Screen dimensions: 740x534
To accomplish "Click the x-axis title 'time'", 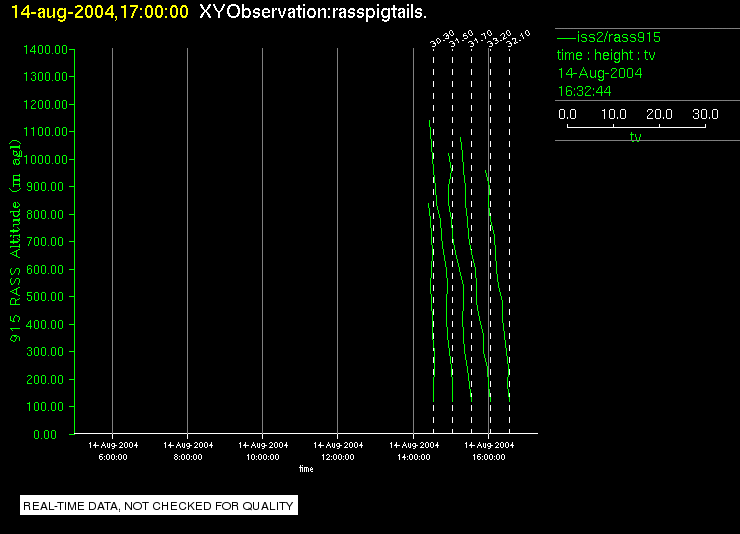I will (306, 469).
